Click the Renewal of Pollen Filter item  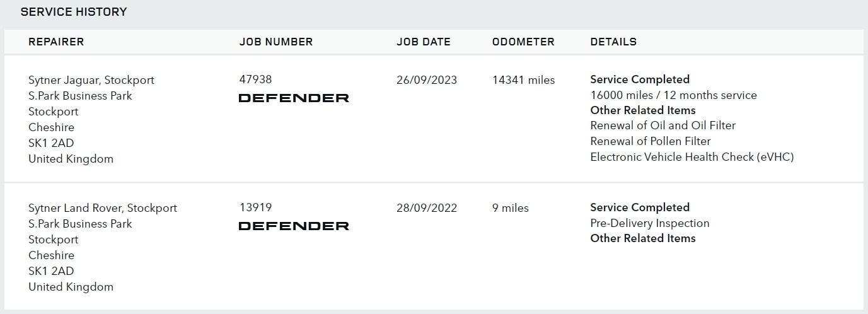pyautogui.click(x=651, y=141)
